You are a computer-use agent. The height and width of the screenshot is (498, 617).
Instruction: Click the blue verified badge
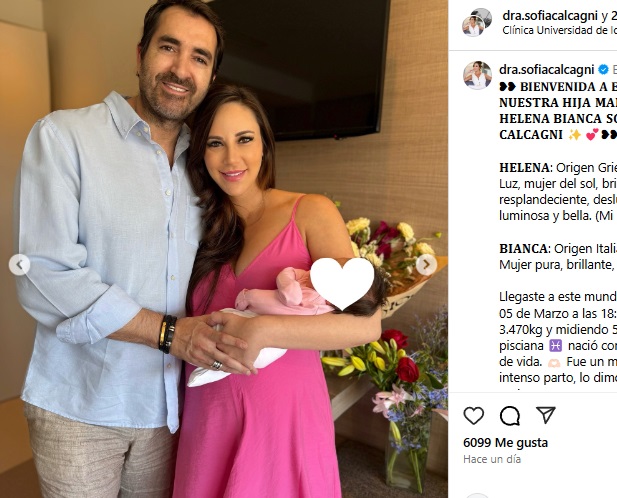603,70
